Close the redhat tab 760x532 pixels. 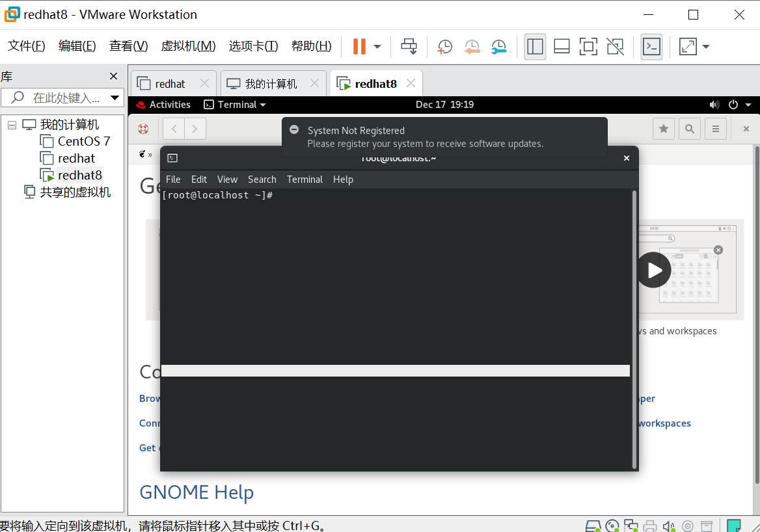click(x=204, y=83)
